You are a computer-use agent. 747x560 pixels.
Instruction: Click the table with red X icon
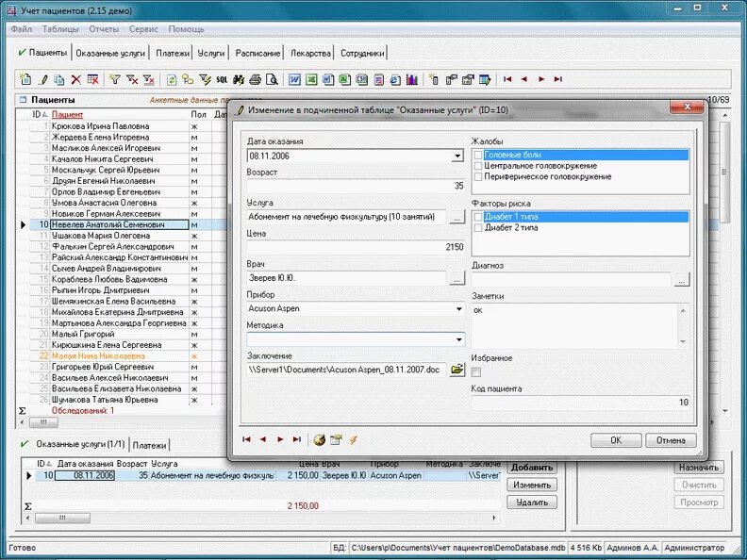click(92, 79)
